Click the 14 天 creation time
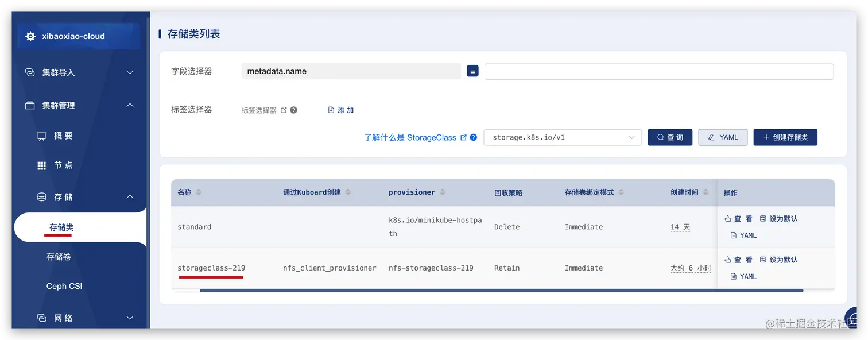Image resolution: width=868 pixels, height=340 pixels. (x=680, y=227)
